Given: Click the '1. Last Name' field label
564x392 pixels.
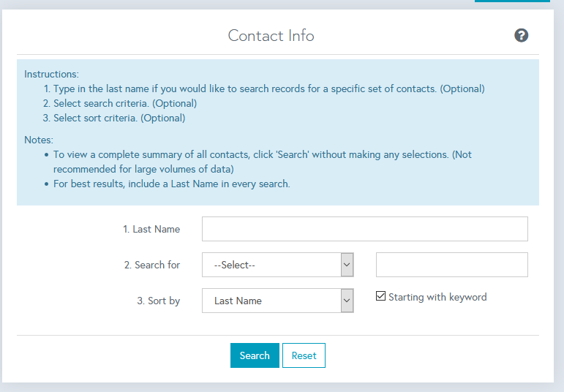Looking at the screenshot, I should pos(151,229).
